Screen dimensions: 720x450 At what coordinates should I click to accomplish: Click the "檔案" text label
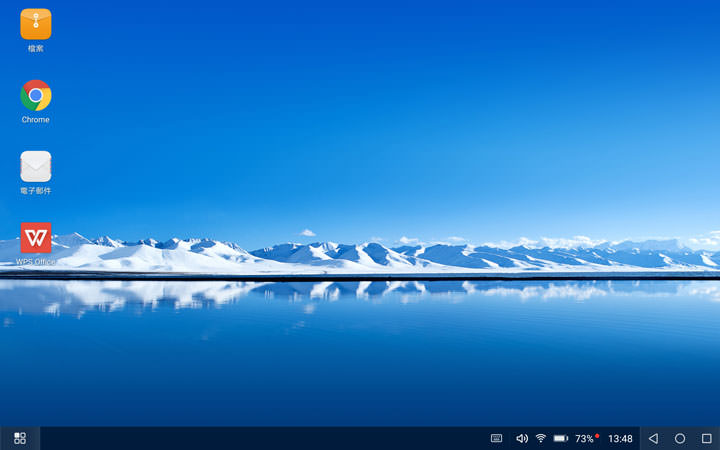(x=36, y=48)
